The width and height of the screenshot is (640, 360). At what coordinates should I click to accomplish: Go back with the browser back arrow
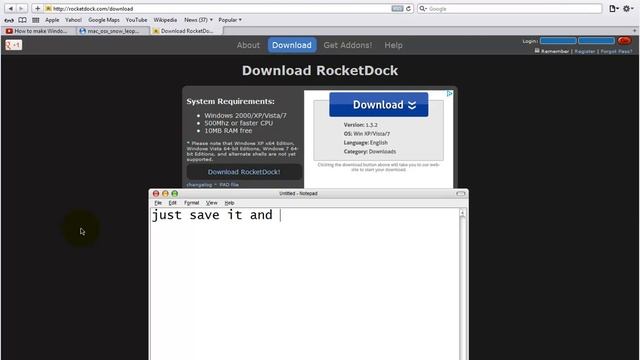point(11,8)
